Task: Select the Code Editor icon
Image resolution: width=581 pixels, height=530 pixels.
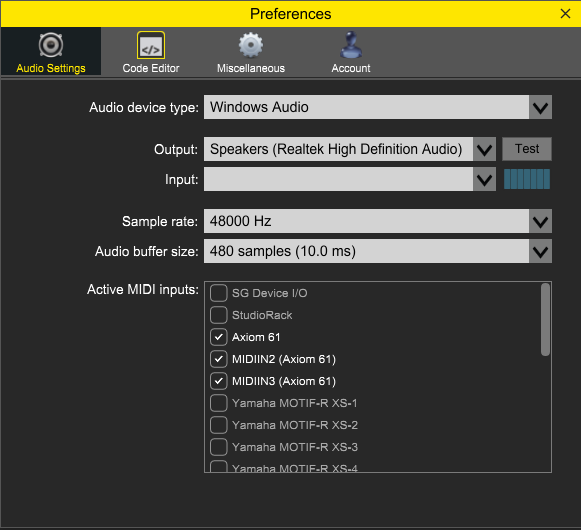Action: pyautogui.click(x=151, y=45)
